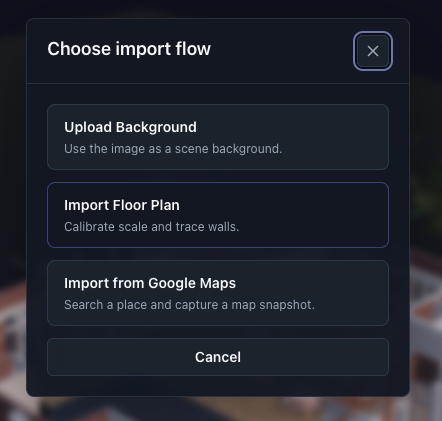Click 'Search a place and capture a map snapshot'
This screenshot has height=421, width=442.
[x=189, y=305]
